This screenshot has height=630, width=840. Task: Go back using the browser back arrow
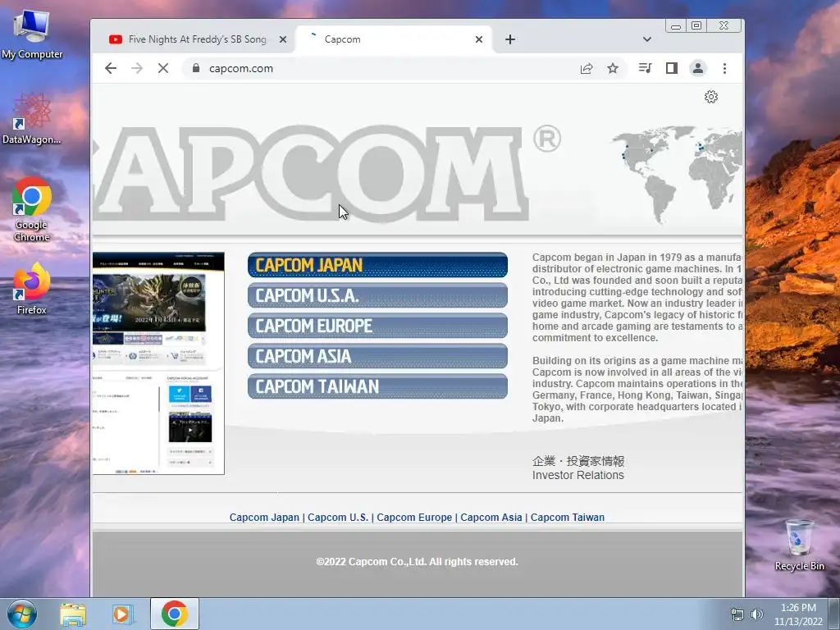pos(111,68)
